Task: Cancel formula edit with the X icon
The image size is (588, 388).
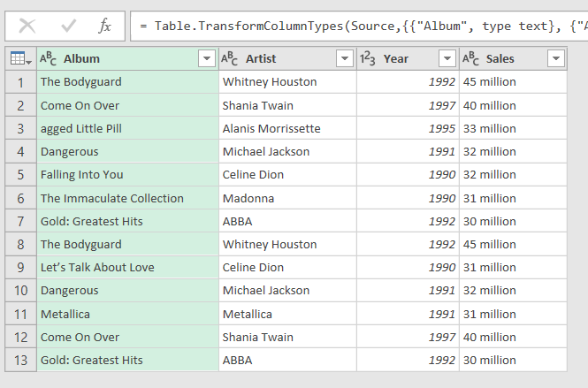Action: (x=27, y=27)
